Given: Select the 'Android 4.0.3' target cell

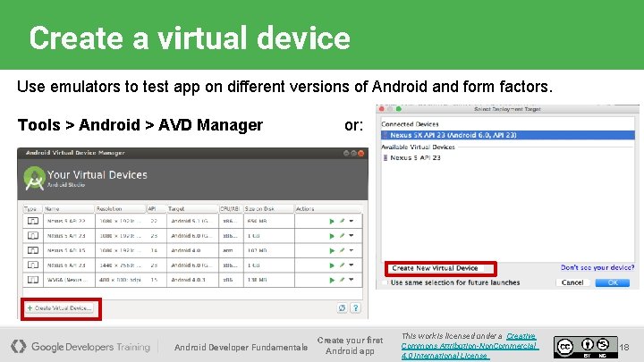Looking at the screenshot, I should click(192, 280).
